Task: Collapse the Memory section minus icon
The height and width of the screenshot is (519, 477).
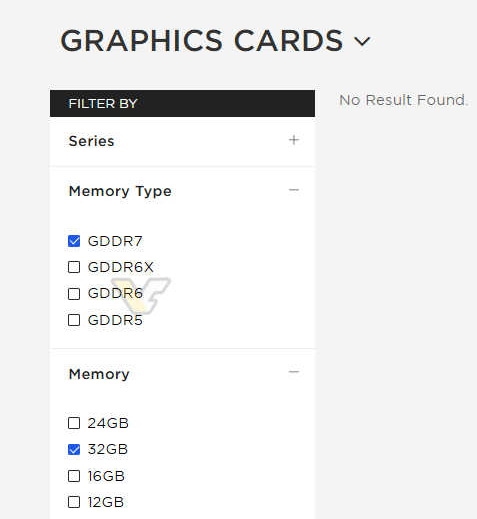Action: tap(294, 372)
